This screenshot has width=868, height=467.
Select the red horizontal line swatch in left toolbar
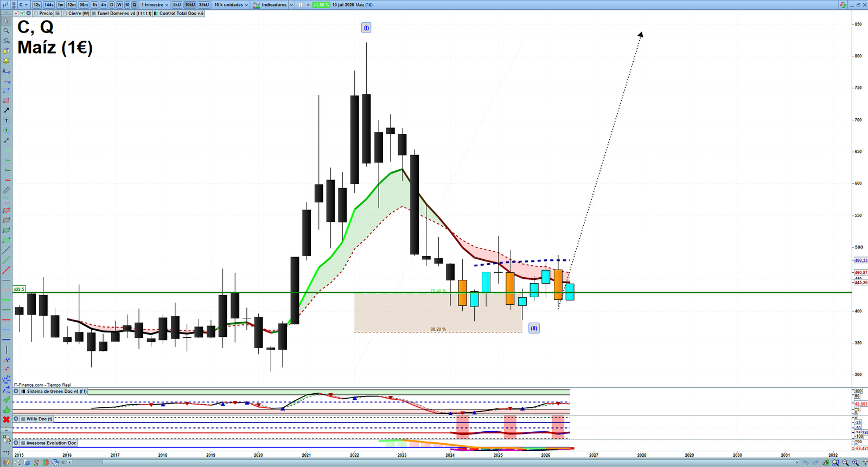(6, 319)
